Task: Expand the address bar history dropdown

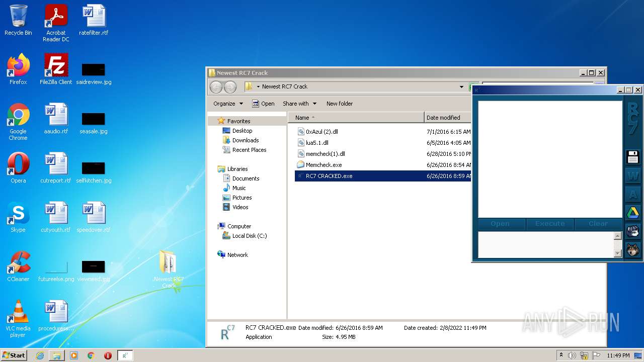Action: pos(461,86)
